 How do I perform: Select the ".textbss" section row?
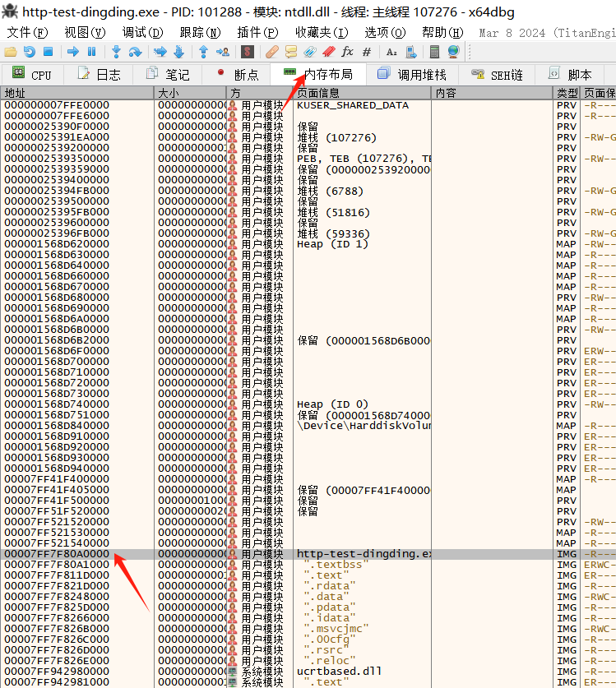308,564
